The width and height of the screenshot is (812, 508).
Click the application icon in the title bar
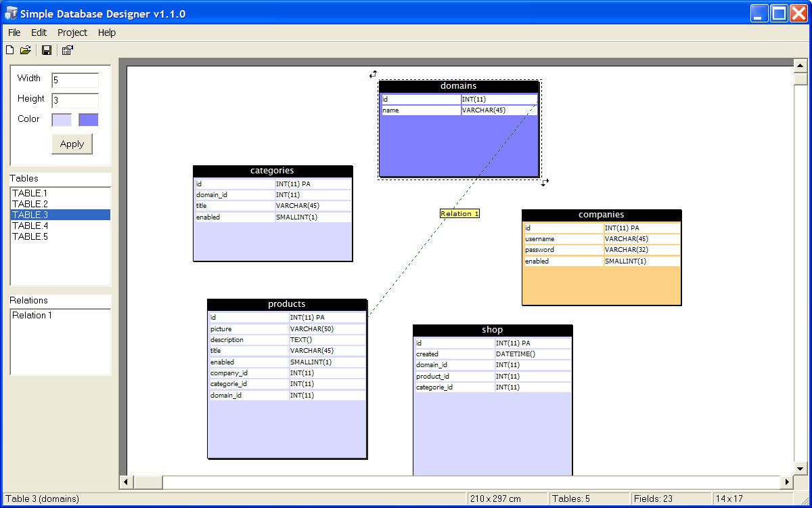pyautogui.click(x=11, y=14)
